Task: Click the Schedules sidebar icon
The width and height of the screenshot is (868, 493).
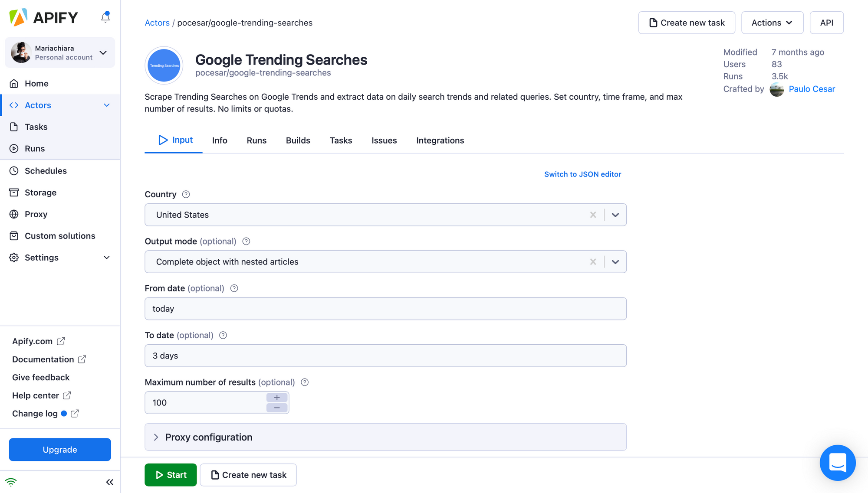Action: [x=14, y=170]
